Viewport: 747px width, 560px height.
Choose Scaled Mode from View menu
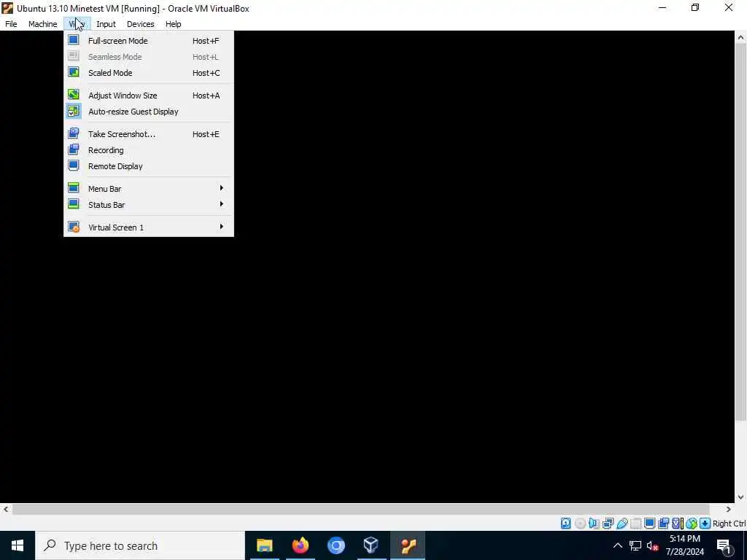coord(149,73)
